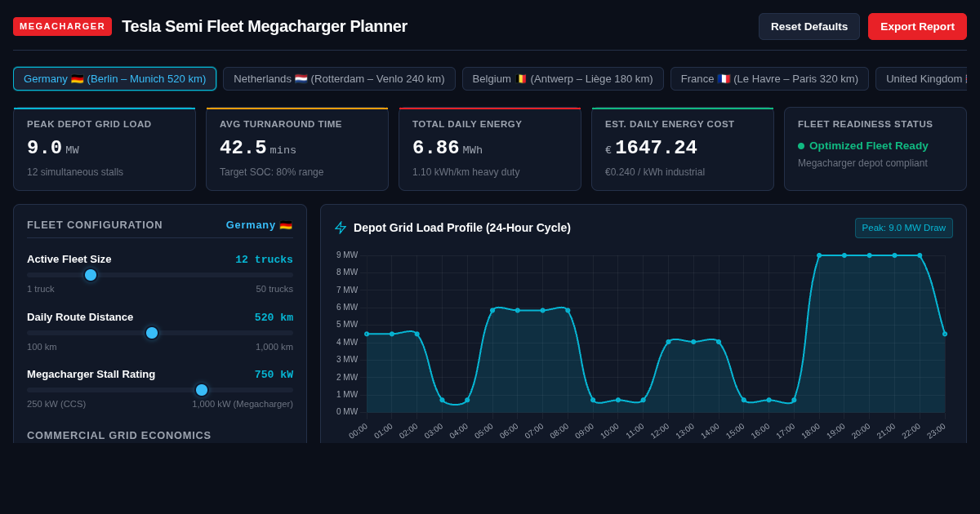Viewport: 980px width, 514px height.
Task: Click the Megacharger Stall Rating slider handle
Action: 202,390
